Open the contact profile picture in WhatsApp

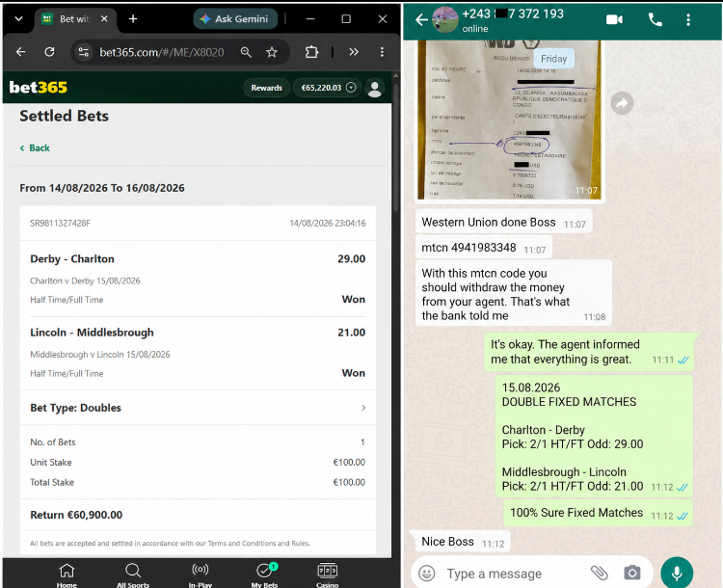445,19
